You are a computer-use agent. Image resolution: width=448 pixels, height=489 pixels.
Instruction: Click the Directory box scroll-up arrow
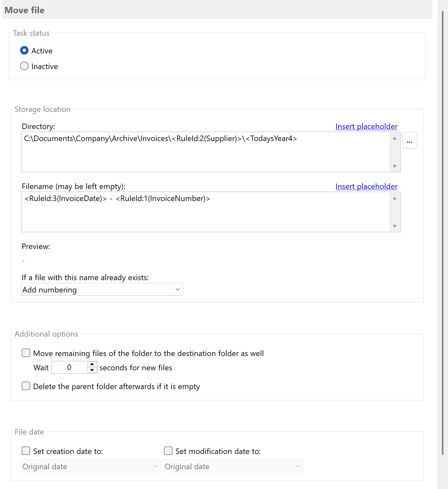[395, 138]
